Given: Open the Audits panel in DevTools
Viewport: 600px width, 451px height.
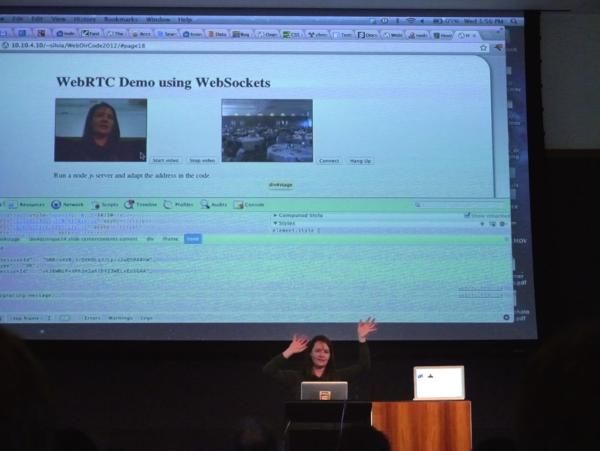Looking at the screenshot, I should click(214, 205).
